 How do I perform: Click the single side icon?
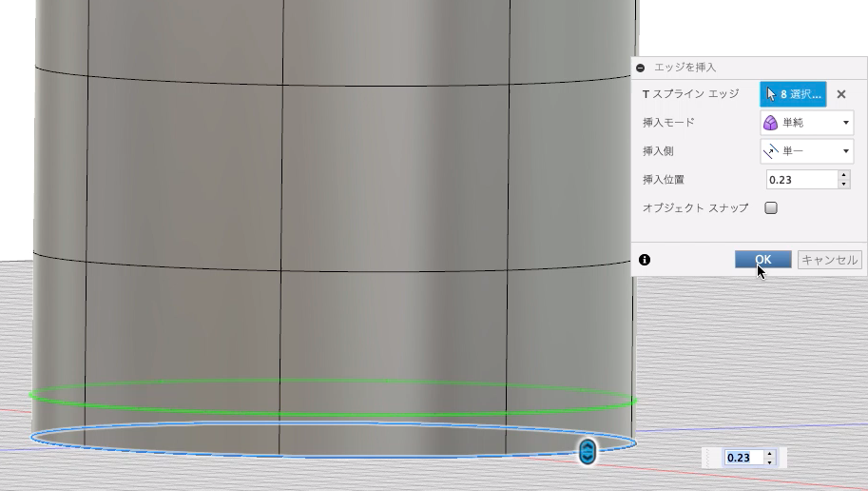point(770,150)
